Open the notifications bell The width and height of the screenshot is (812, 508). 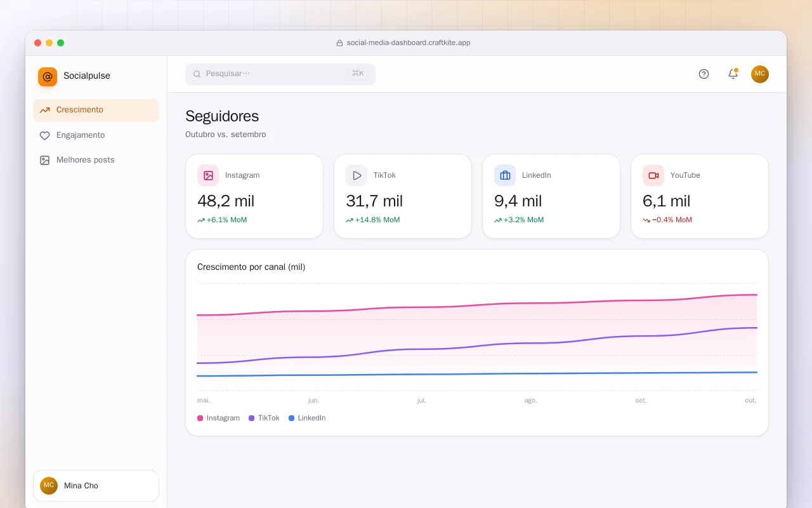coord(733,74)
